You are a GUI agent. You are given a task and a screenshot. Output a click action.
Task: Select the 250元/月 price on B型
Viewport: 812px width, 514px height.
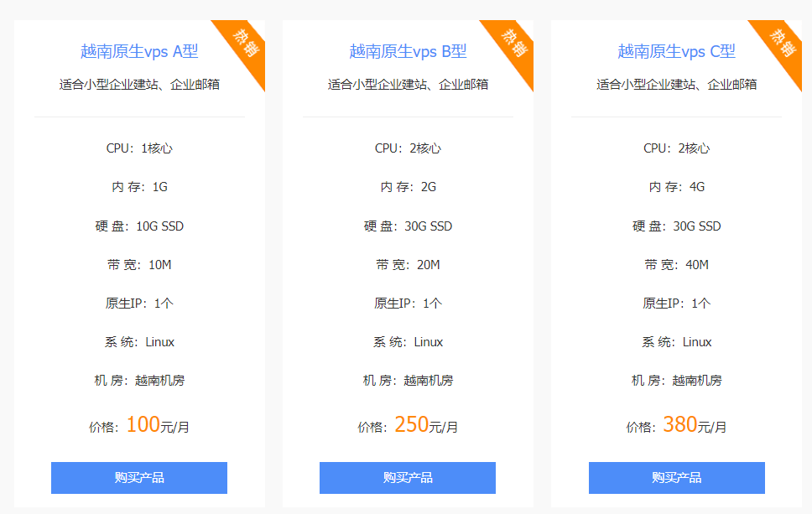click(x=406, y=425)
